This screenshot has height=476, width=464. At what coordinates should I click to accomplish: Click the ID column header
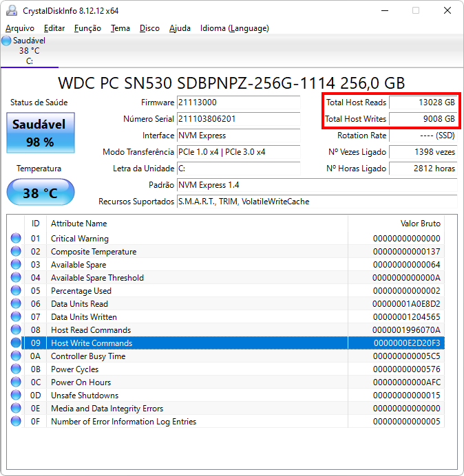tap(35, 224)
